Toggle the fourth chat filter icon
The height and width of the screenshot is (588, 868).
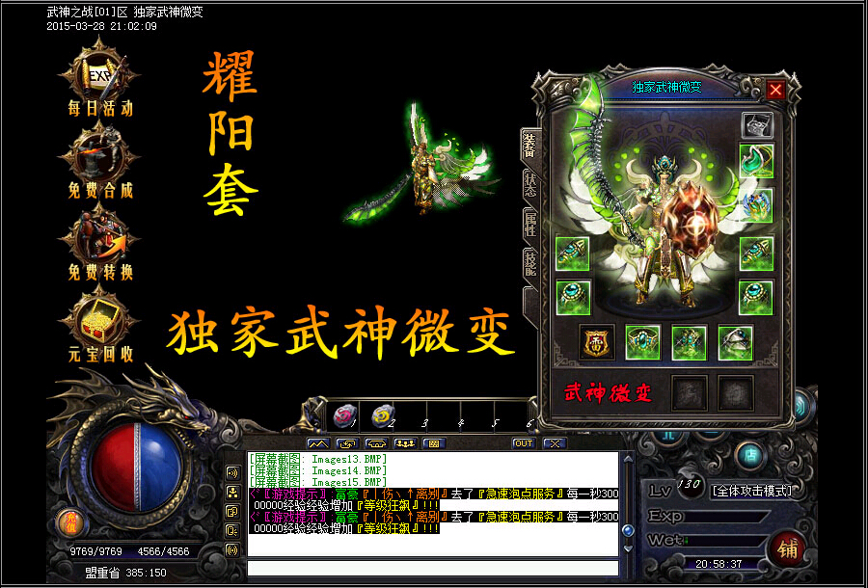[x=232, y=531]
